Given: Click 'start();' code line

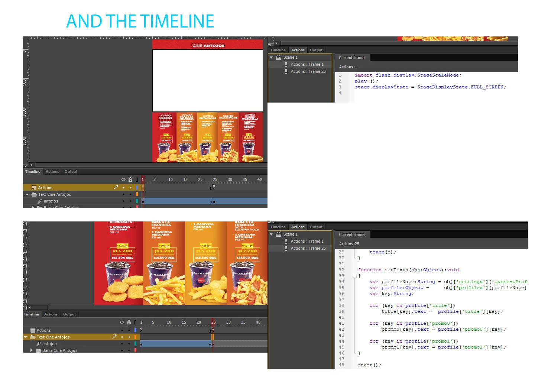Looking at the screenshot, I should 370,365.
